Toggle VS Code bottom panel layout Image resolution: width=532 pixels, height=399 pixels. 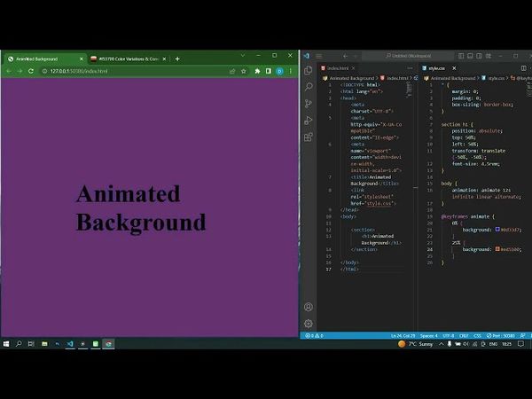(470, 56)
